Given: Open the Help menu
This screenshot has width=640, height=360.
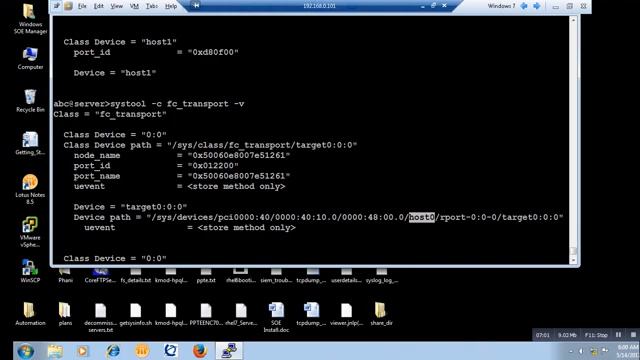Looking at the screenshot, I should 171,6.
